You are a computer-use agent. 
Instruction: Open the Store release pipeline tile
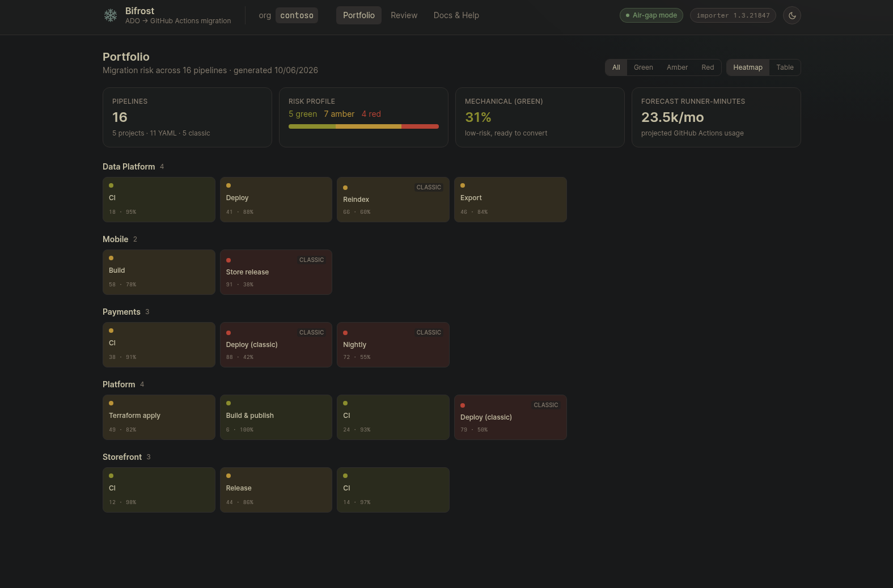coord(276,272)
